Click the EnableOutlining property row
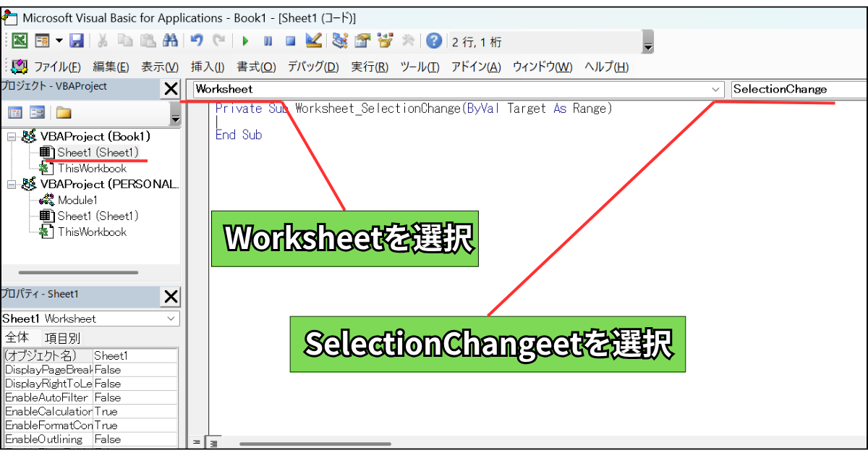 (x=90, y=439)
